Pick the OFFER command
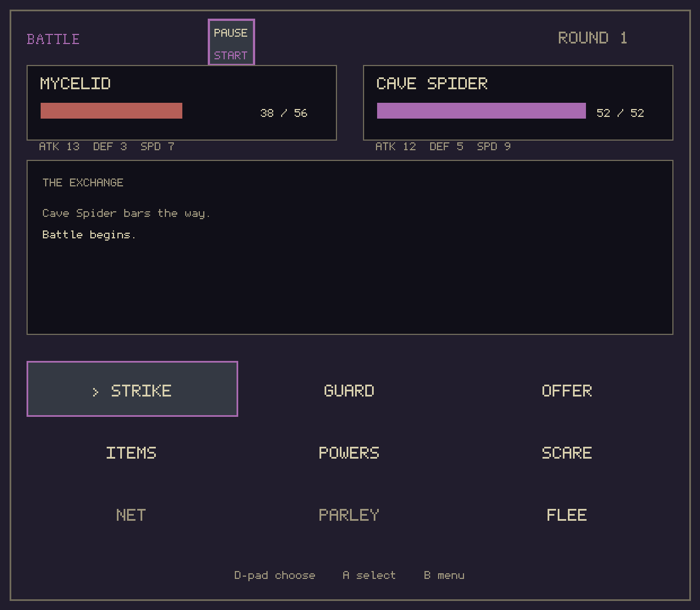 [567, 391]
